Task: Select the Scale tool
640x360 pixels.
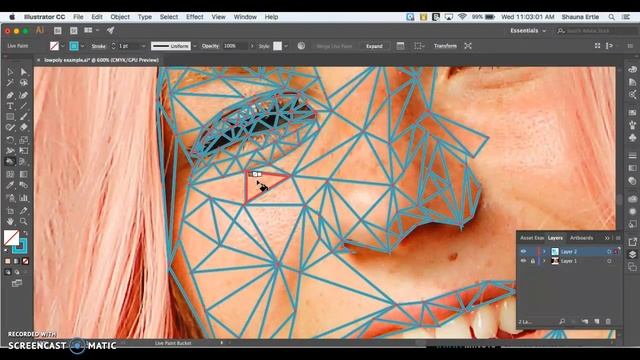Action: pos(24,140)
